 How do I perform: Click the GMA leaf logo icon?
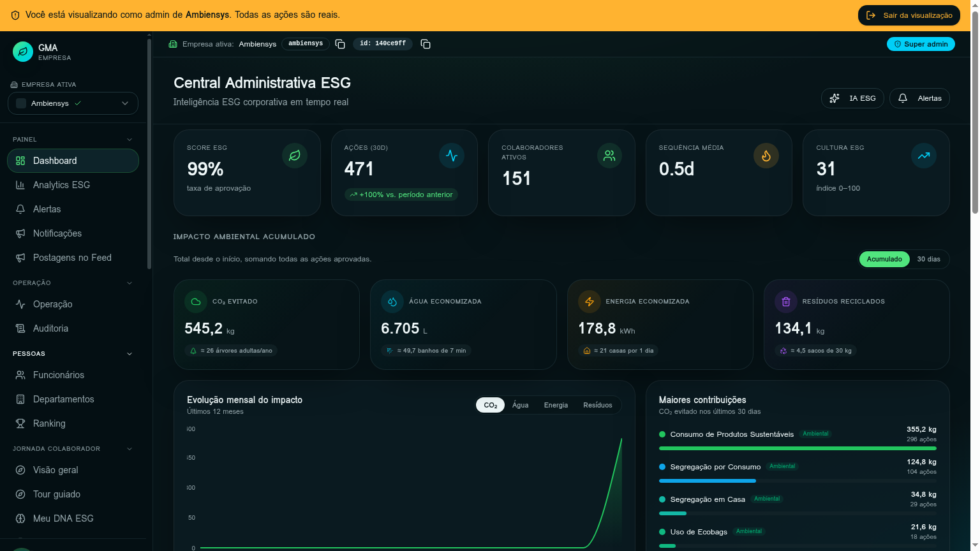coord(23,52)
